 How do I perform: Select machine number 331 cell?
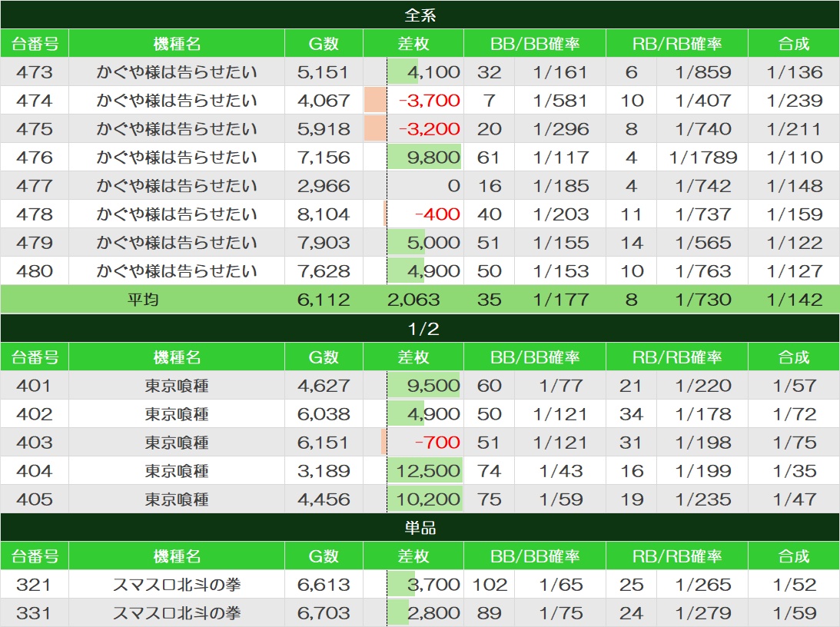tap(35, 612)
